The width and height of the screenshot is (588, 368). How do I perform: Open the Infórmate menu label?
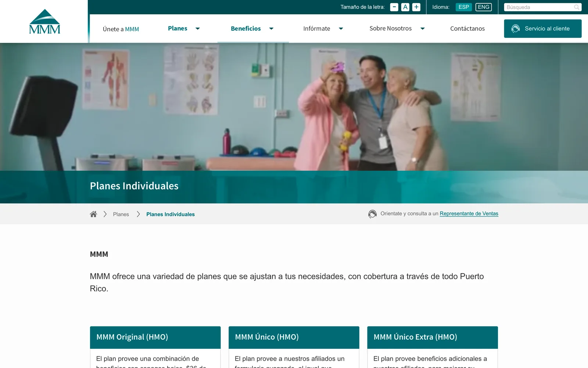coord(316,28)
